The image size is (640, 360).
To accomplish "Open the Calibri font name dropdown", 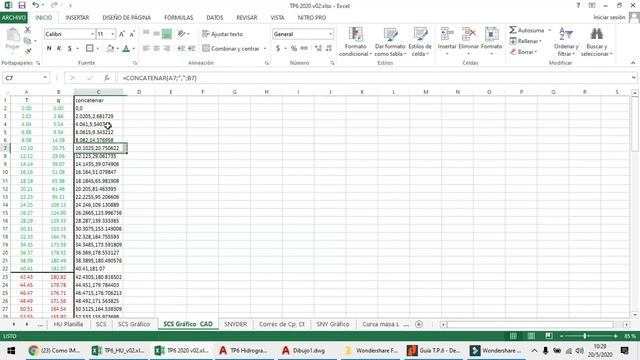I will click(x=92, y=34).
